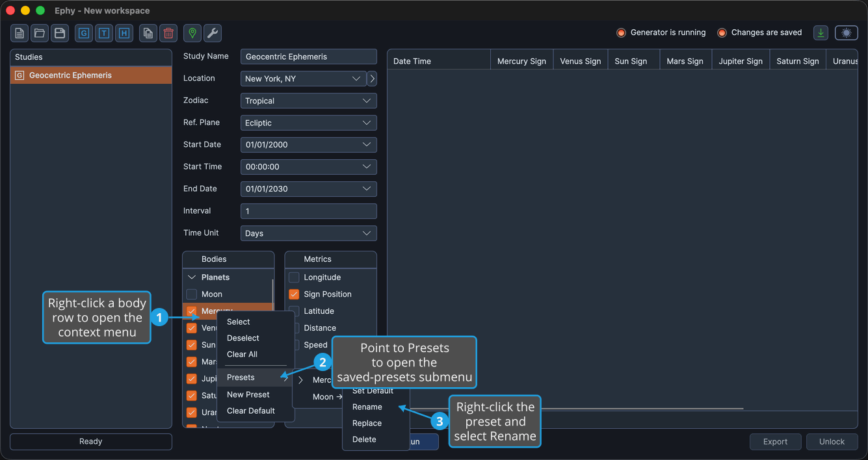This screenshot has height=460, width=868.
Task: Toggle theme with the sun icon
Action: click(x=847, y=33)
